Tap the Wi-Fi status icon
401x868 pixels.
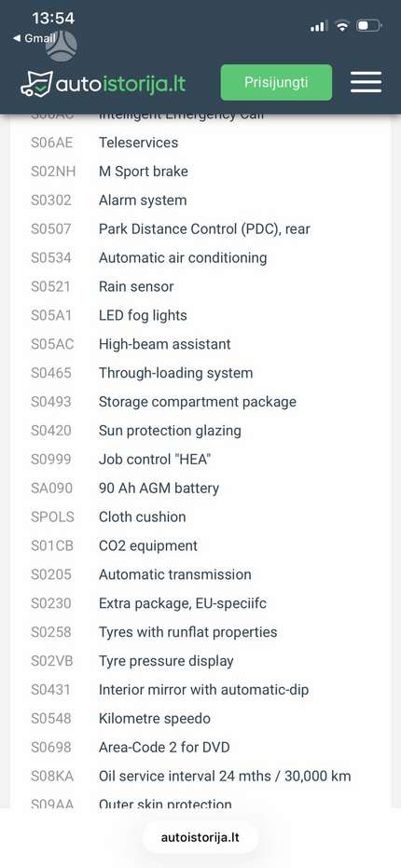pyautogui.click(x=342, y=25)
